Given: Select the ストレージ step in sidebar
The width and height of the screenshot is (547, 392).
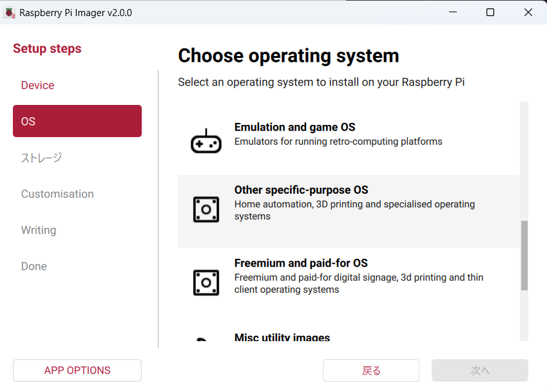Looking at the screenshot, I should [x=41, y=158].
